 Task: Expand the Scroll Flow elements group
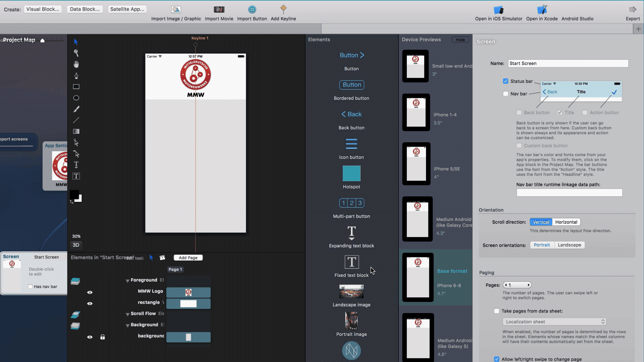click(x=127, y=313)
